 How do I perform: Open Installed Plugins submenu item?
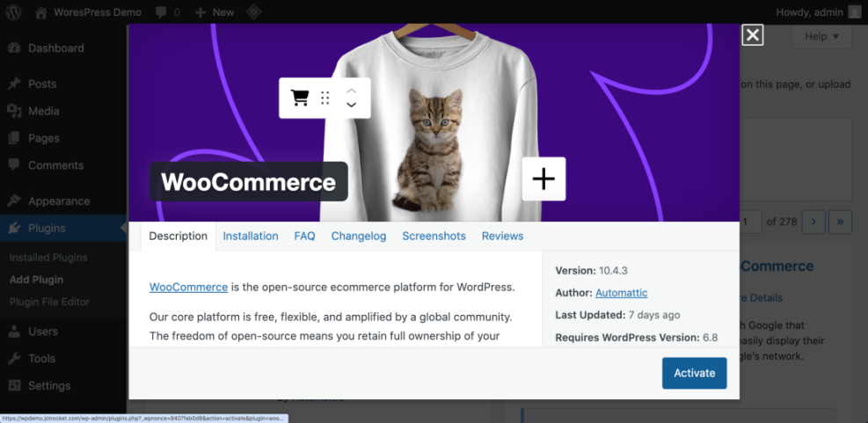(x=48, y=258)
